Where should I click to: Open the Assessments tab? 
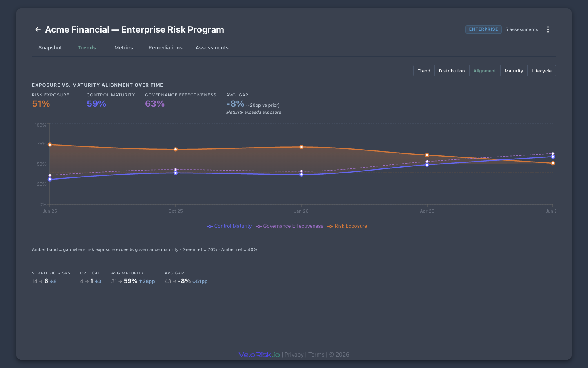[x=212, y=48]
